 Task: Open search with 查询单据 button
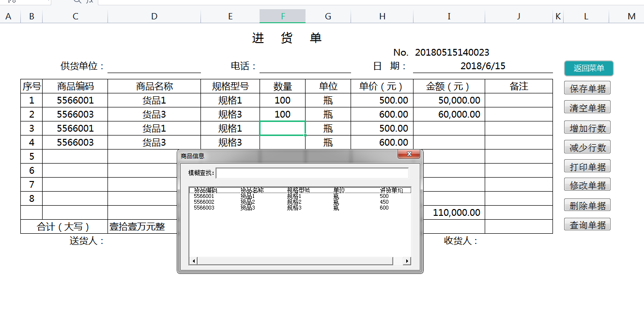click(587, 225)
